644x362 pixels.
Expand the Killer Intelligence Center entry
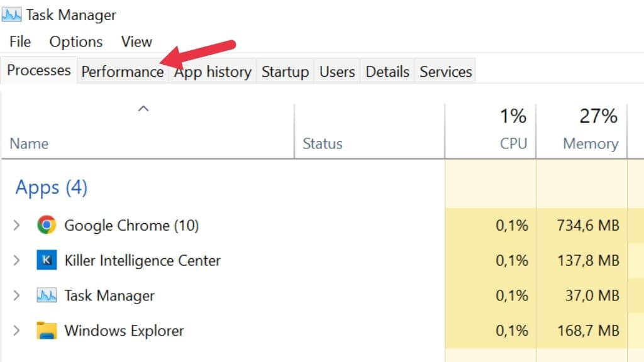point(17,260)
